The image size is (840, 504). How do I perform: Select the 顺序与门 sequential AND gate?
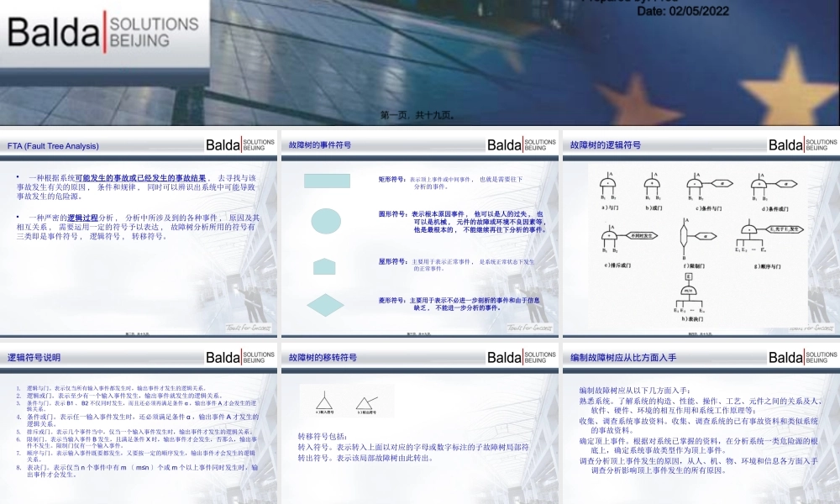(749, 228)
